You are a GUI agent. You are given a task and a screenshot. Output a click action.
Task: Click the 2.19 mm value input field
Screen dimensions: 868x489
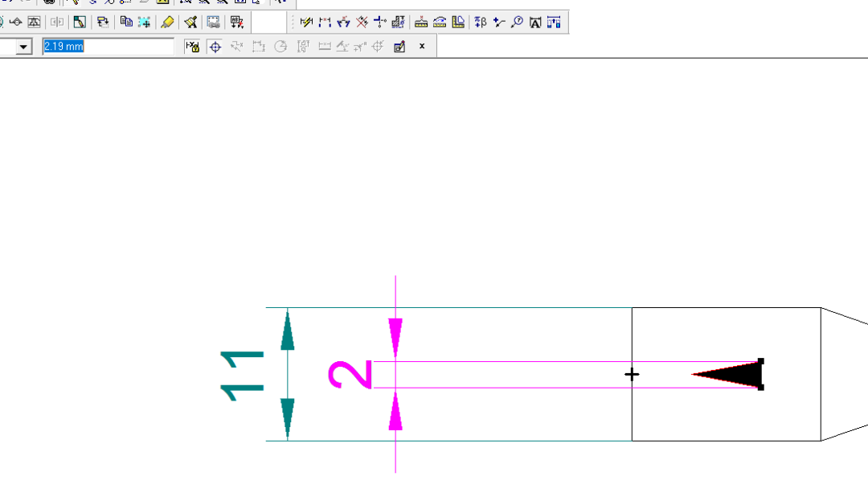tap(108, 47)
